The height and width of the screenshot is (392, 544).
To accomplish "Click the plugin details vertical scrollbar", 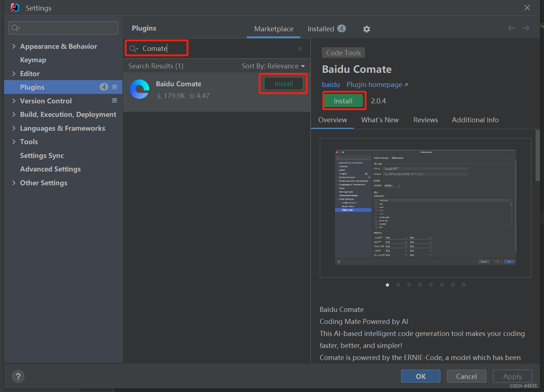I will [x=537, y=155].
